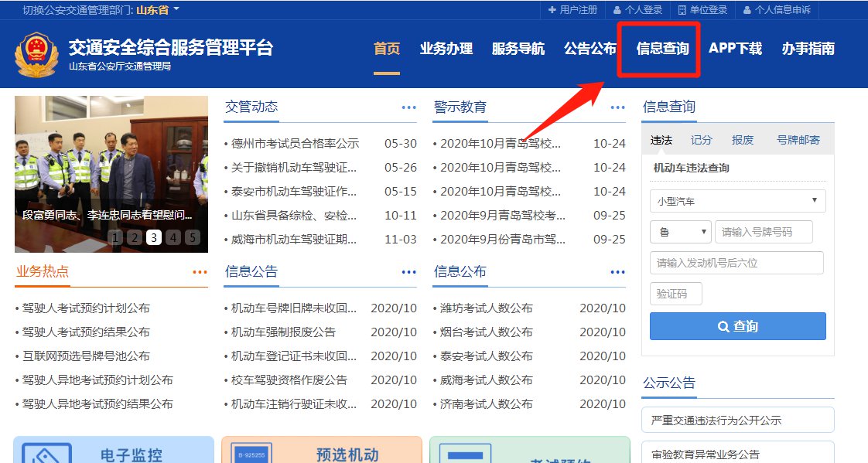
Task: Open 信息公布 more dots icon
Action: click(618, 272)
